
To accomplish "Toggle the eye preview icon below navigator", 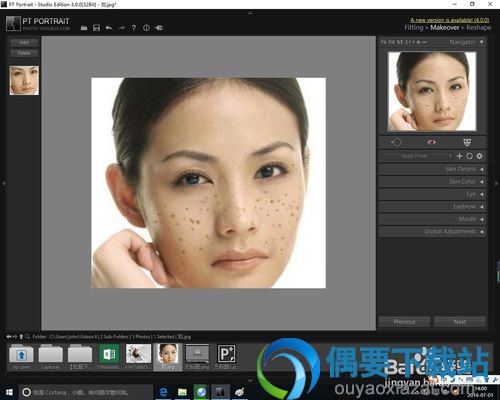I will [x=431, y=142].
